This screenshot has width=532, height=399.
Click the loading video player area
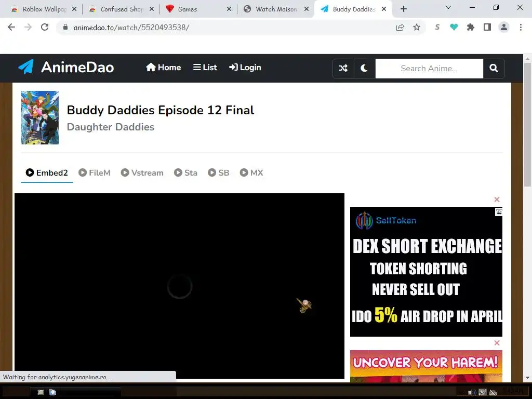coord(179,286)
